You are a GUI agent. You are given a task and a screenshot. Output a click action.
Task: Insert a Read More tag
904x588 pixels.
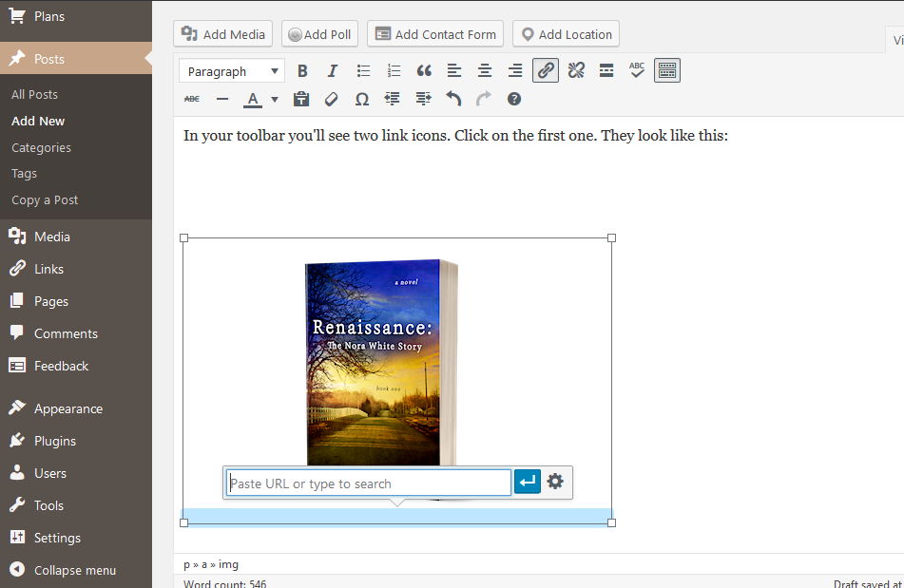point(606,70)
